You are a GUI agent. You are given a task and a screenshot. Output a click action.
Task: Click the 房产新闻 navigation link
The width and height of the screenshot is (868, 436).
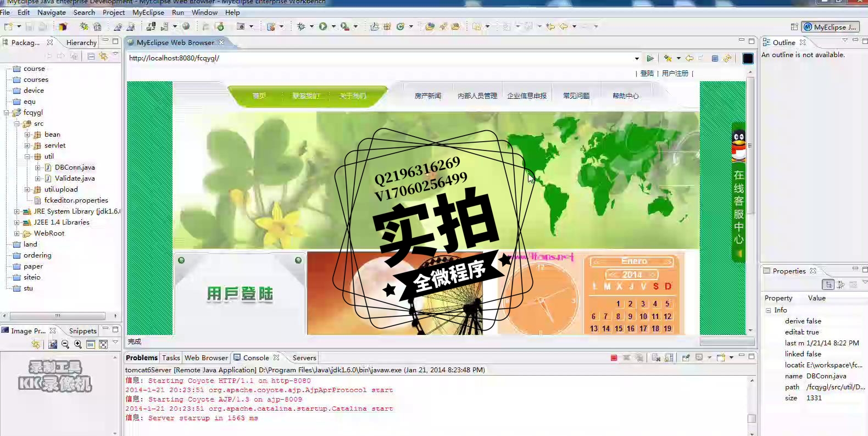(428, 96)
